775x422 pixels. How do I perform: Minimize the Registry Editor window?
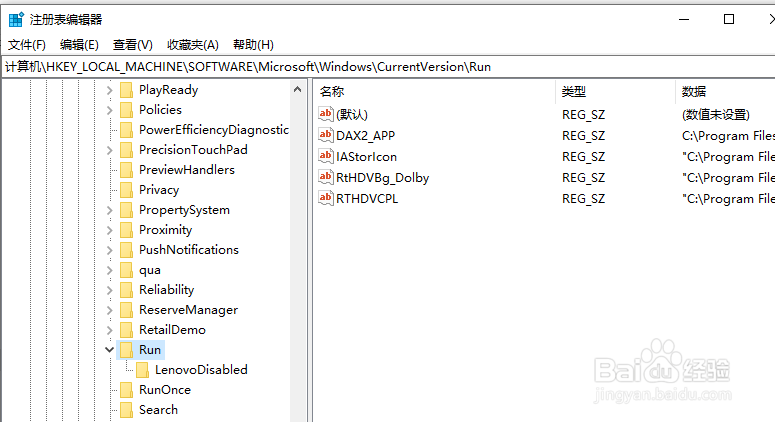[684, 19]
